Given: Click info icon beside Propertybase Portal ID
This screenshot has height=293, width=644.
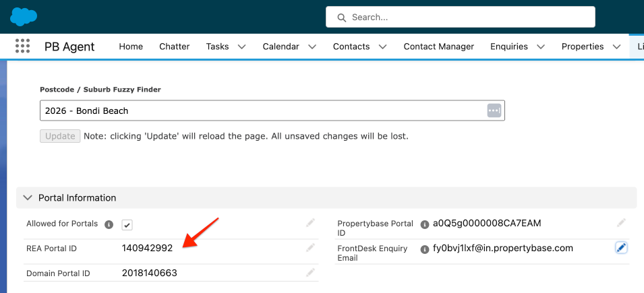Looking at the screenshot, I should [425, 224].
